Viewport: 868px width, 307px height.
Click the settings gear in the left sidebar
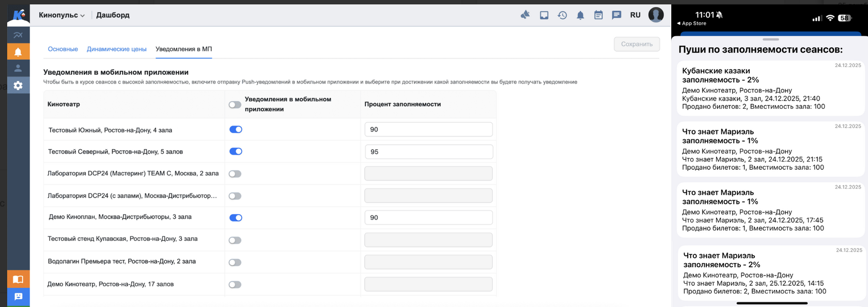click(18, 86)
